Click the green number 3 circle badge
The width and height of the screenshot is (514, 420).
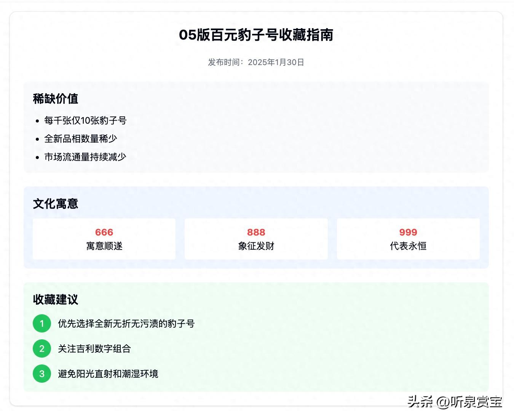42,374
